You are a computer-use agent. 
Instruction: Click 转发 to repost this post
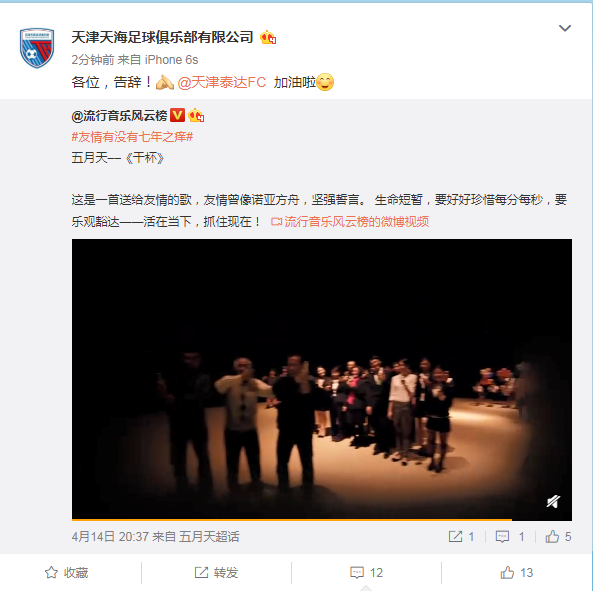(x=216, y=573)
